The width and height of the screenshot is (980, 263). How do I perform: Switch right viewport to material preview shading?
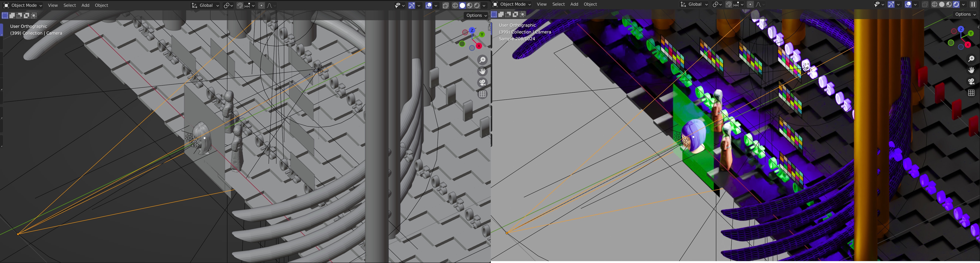tap(949, 4)
